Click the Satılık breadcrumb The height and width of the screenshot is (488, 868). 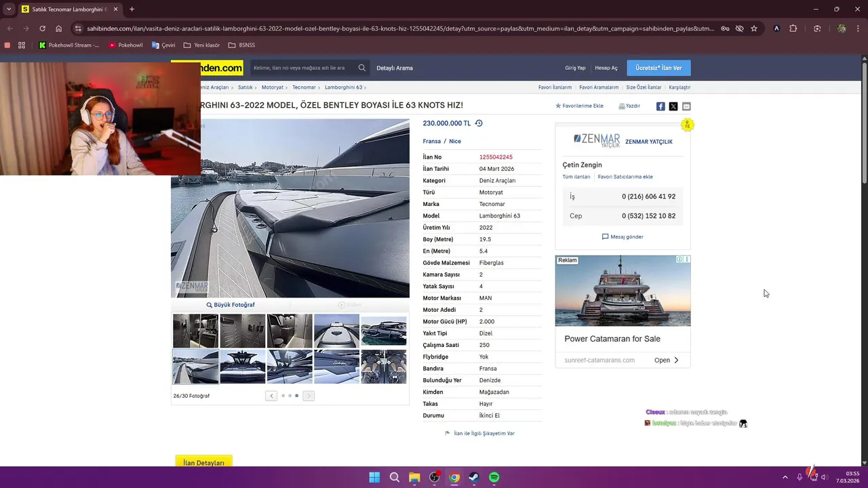point(245,87)
